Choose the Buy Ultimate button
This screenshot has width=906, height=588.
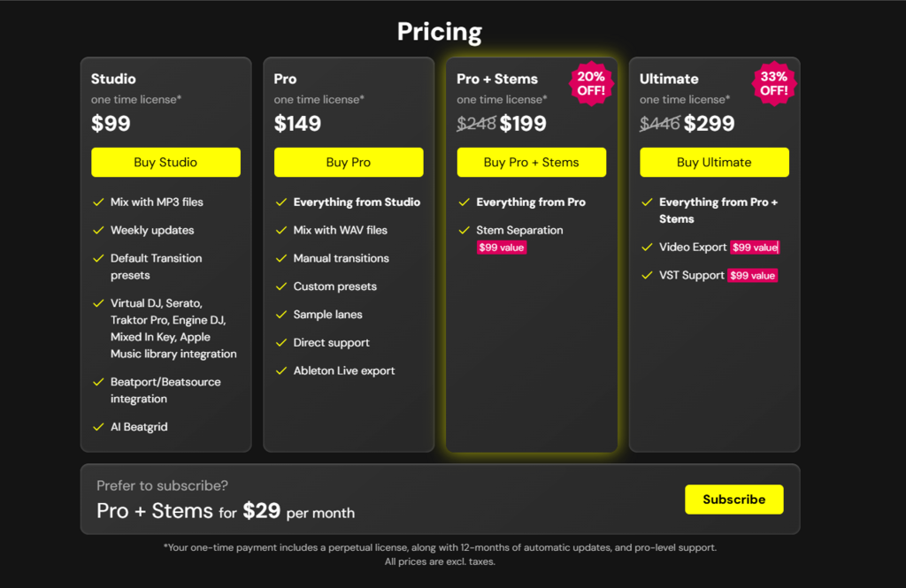(714, 163)
